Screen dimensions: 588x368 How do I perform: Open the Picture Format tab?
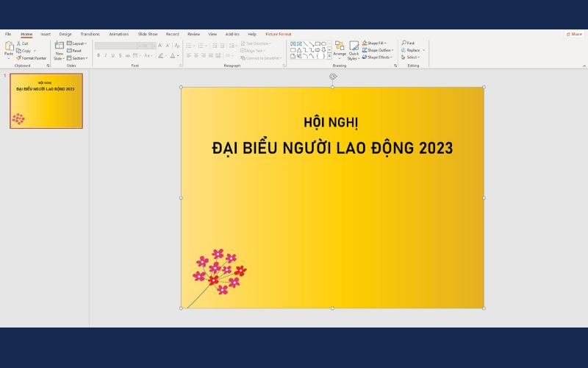pos(279,34)
